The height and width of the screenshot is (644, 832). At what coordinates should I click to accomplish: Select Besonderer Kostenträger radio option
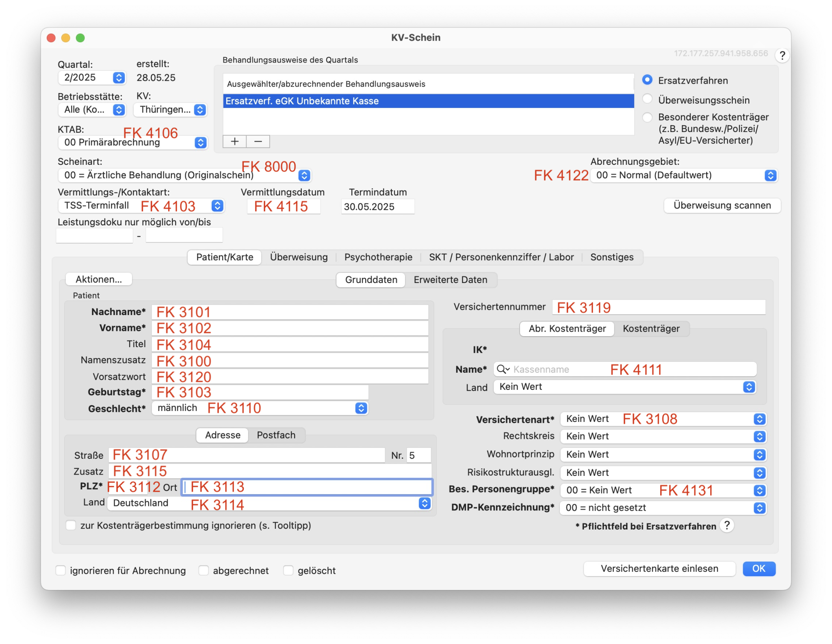coord(647,117)
